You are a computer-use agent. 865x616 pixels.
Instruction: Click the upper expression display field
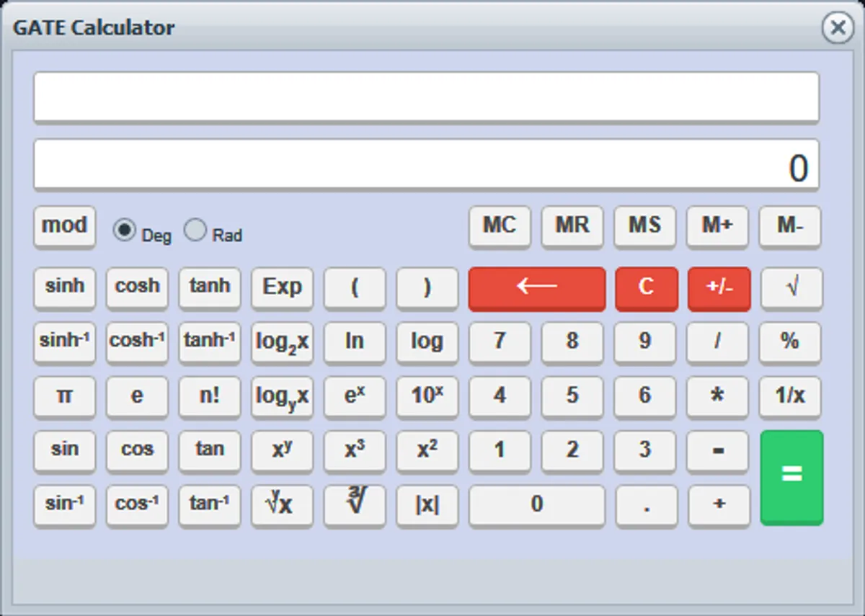tap(426, 98)
